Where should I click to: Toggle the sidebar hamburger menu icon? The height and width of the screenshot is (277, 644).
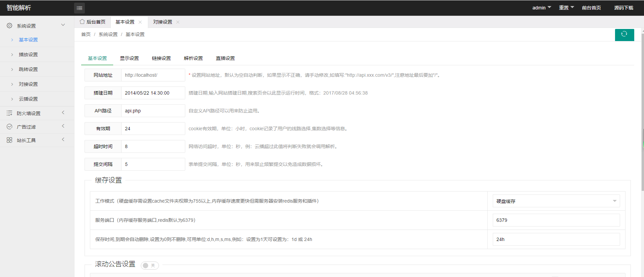79,8
